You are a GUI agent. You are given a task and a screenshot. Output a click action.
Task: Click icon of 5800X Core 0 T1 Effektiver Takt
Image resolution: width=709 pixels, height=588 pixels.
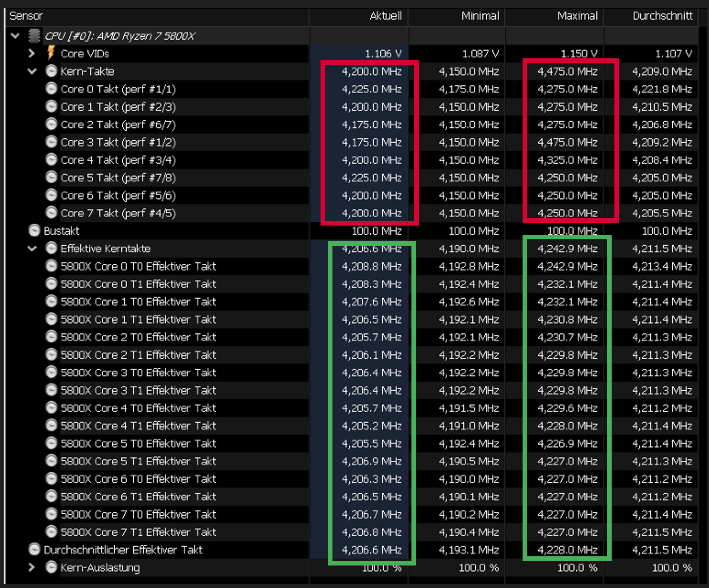pos(51,283)
